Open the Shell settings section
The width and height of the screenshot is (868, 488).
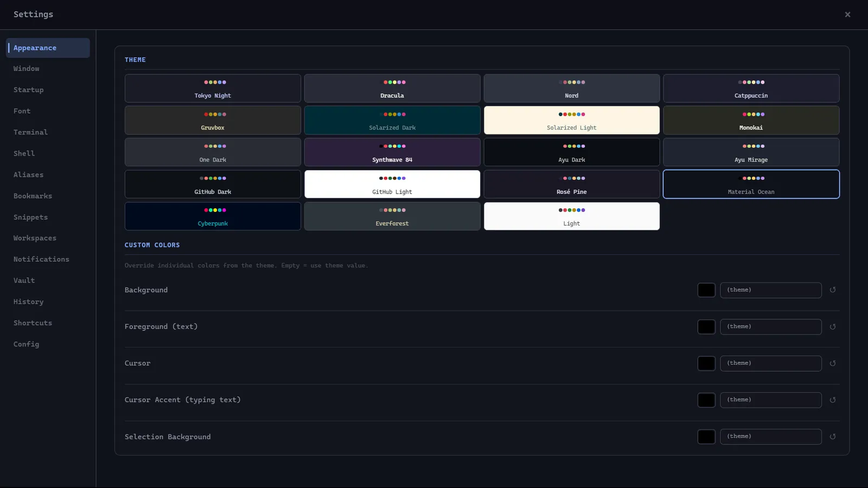pyautogui.click(x=48, y=153)
